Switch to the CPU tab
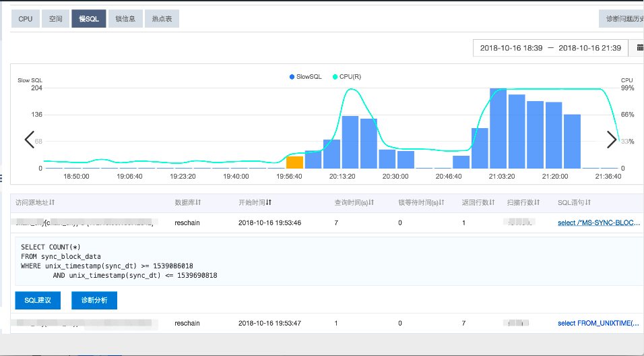This screenshot has width=644, height=356. (25, 19)
